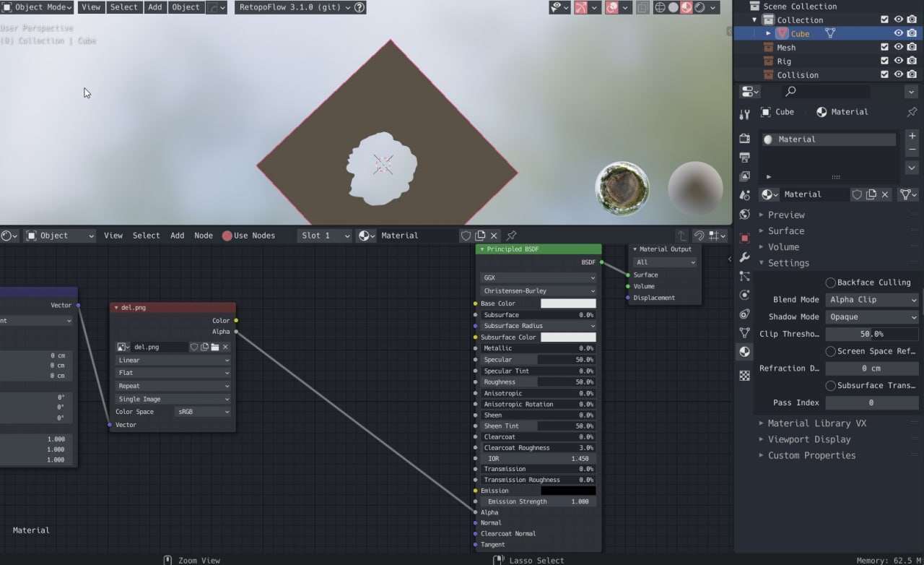Click the RetopoFlow help question mark icon

[x=359, y=7]
